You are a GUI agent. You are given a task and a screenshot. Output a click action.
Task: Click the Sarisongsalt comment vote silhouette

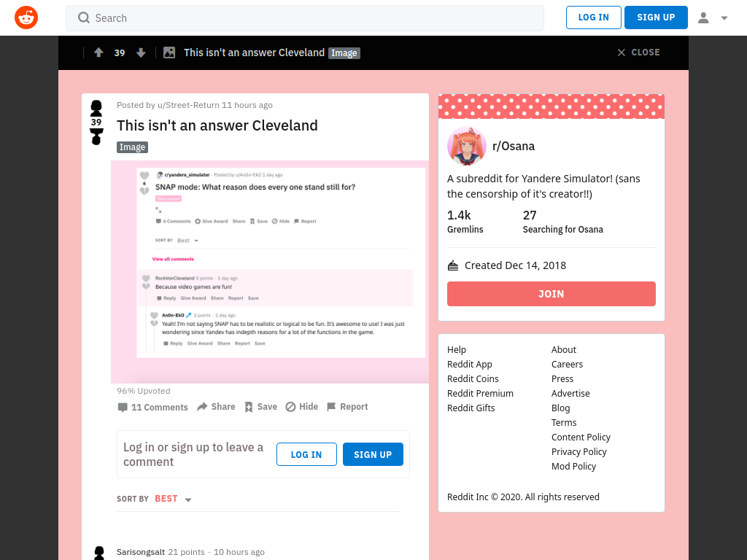(x=99, y=553)
